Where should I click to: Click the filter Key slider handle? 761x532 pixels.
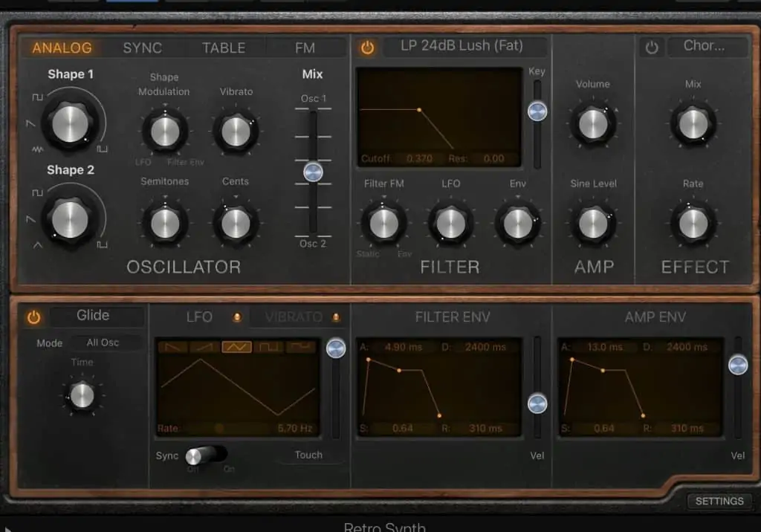pyautogui.click(x=537, y=111)
